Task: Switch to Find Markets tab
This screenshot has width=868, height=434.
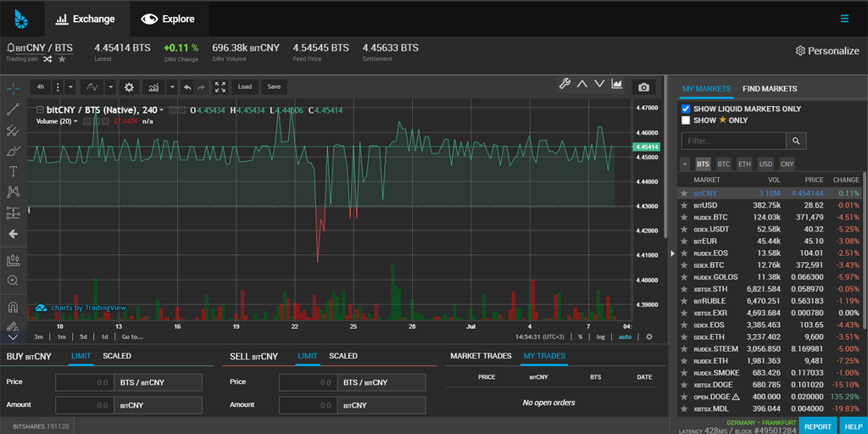Action: click(x=770, y=88)
